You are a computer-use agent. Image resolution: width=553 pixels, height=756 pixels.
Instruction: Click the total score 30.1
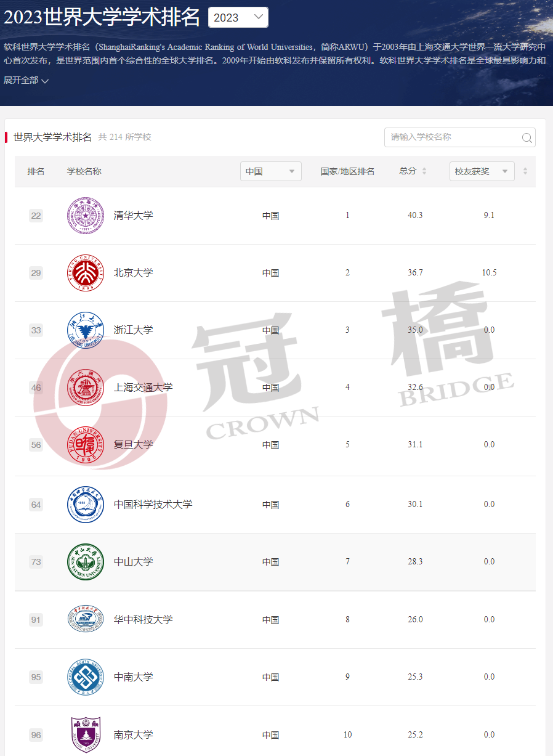coord(415,505)
